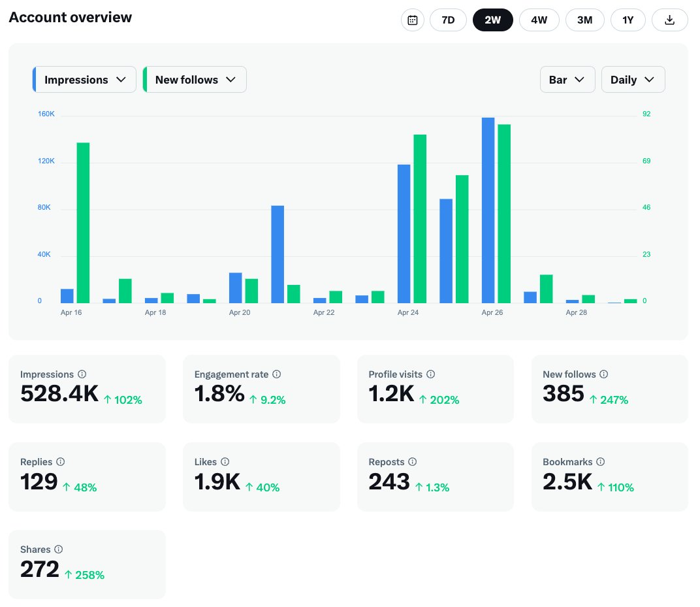700x607 pixels.
Task: Click the Apr 28 axis label
Action: (x=576, y=312)
